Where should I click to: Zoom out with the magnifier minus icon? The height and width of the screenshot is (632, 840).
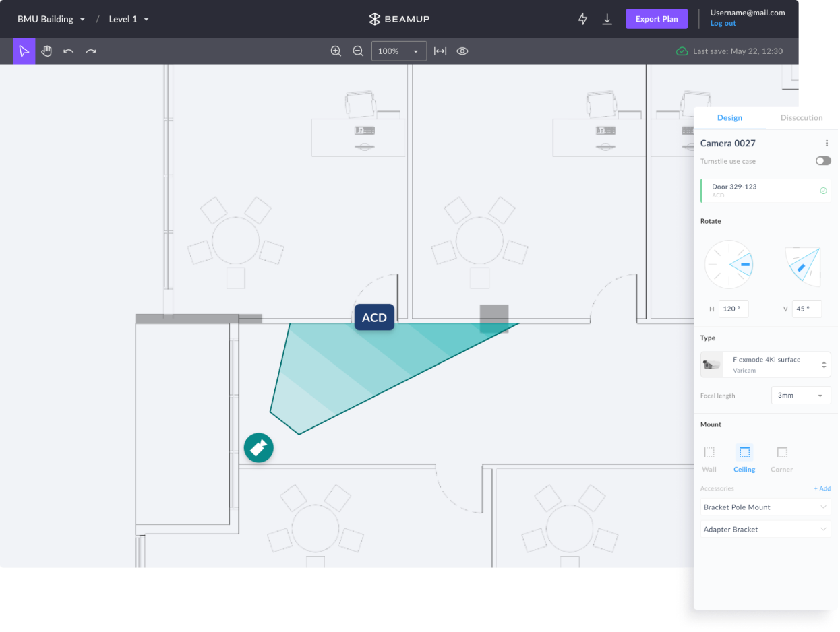pyautogui.click(x=358, y=51)
